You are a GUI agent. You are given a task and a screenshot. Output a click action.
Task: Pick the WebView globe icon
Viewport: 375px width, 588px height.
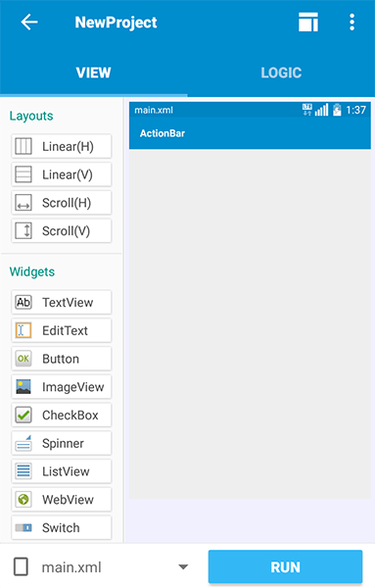click(23, 499)
